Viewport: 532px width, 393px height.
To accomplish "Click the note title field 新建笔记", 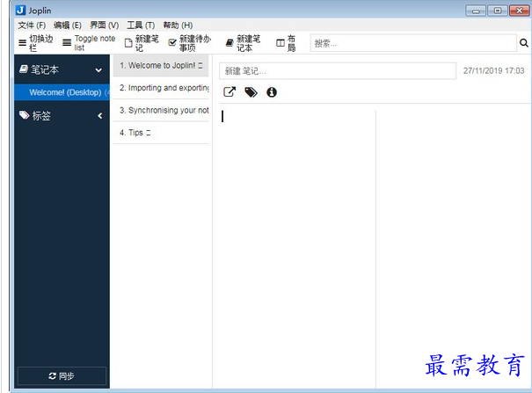I will 338,71.
